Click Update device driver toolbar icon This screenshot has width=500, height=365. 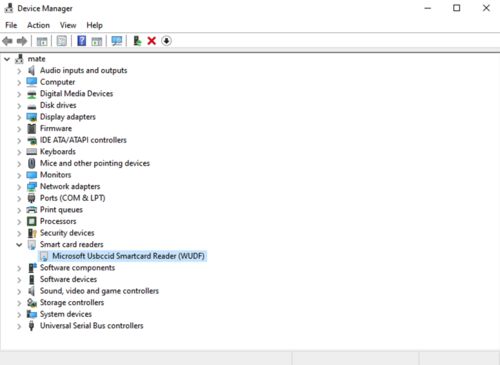pyautogui.click(x=137, y=41)
